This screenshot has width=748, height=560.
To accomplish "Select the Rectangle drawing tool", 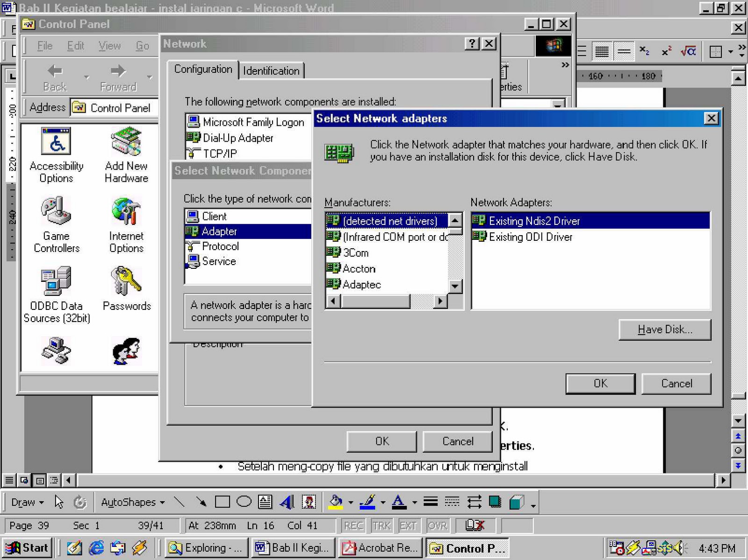I will point(223,502).
